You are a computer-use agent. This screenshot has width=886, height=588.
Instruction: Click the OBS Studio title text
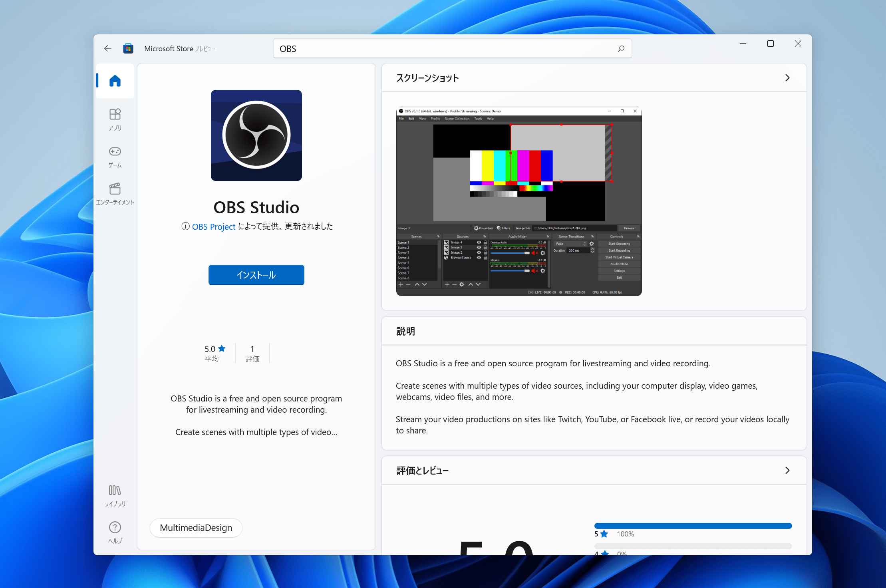256,207
